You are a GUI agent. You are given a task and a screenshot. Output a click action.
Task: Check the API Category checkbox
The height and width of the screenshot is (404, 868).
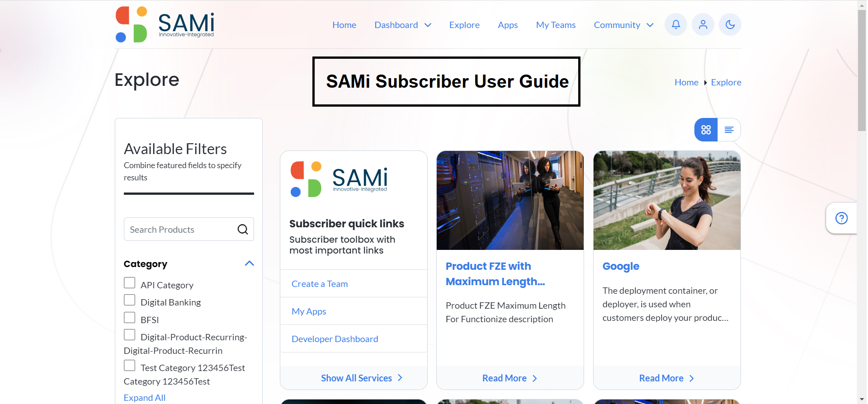(x=129, y=283)
